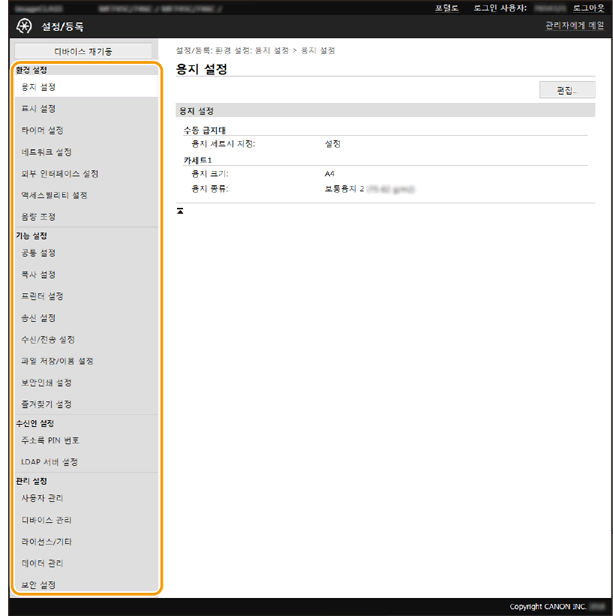Viewport: 613px width, 616px height.
Task: Open 프린터 설정 in the sidebar
Action: (x=42, y=296)
